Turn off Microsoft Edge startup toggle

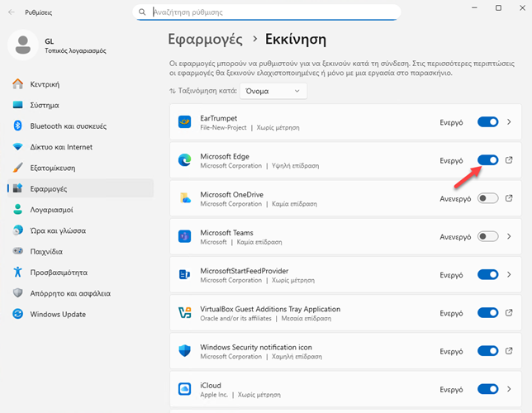tap(488, 160)
